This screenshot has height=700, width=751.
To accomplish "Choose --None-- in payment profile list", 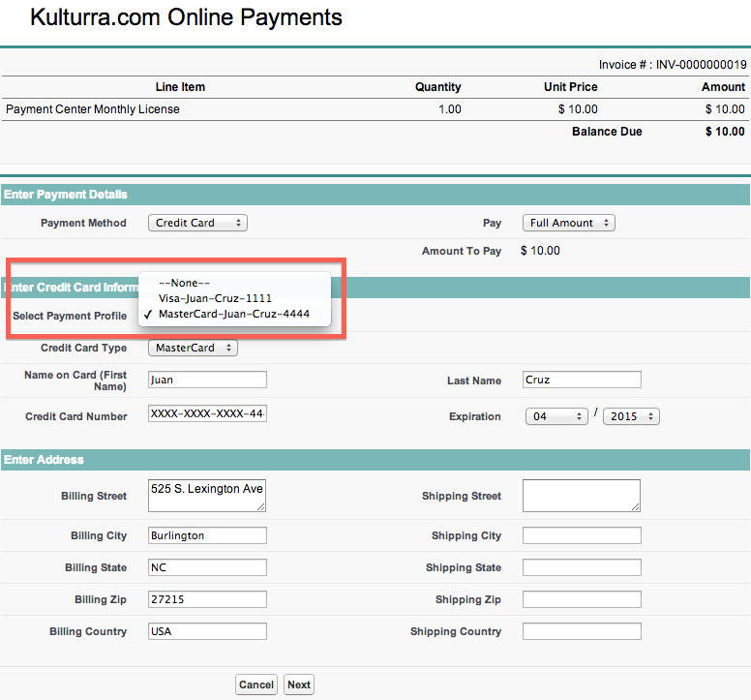I will tap(234, 283).
